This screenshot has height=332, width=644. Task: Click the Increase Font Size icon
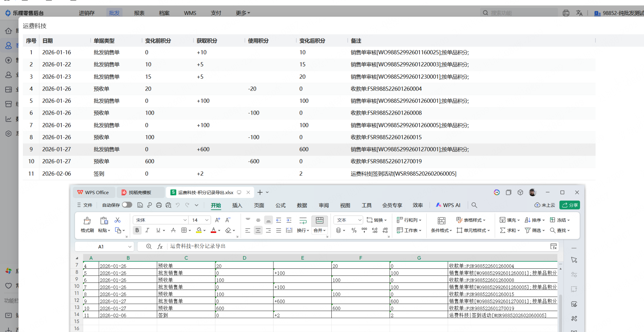(218, 220)
